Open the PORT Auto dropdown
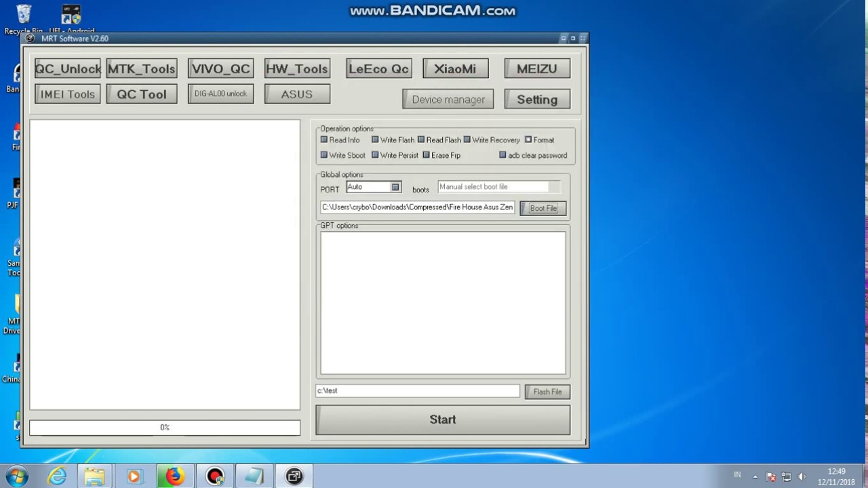The image size is (868, 488). (x=395, y=187)
